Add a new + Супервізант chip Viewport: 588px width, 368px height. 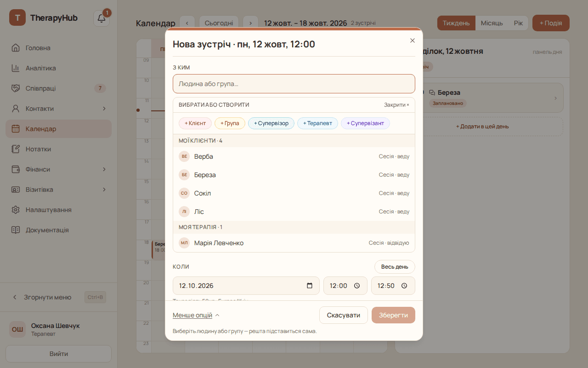pos(365,123)
